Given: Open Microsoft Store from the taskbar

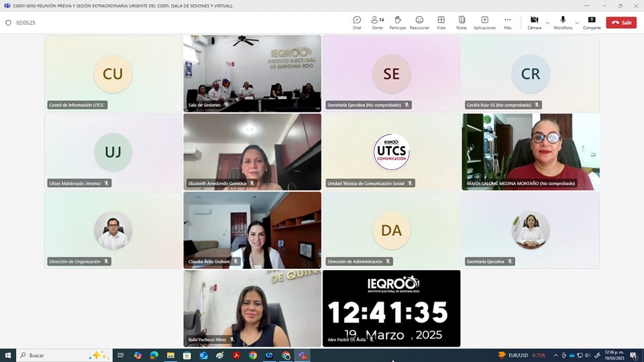Looking at the screenshot, I should point(187,355).
